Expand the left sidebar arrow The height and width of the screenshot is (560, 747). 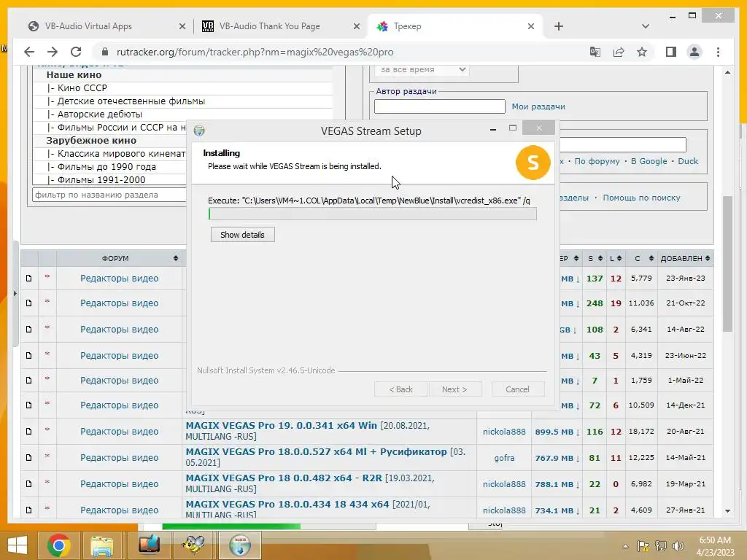(x=15, y=293)
